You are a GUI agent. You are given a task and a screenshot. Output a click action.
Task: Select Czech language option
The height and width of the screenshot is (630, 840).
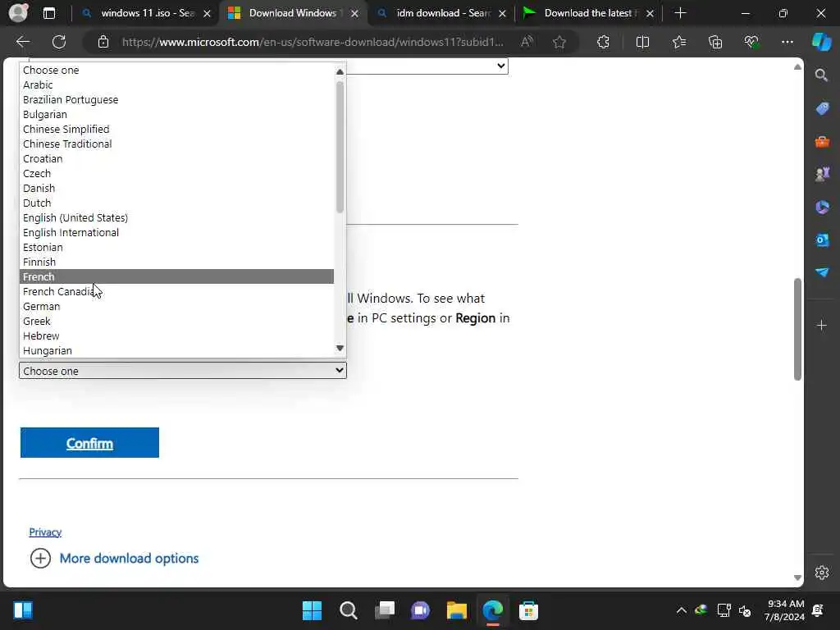click(x=177, y=173)
